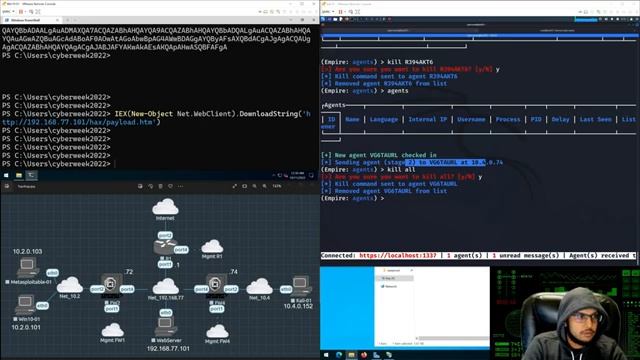Open the terminal tab dropdown arrow
Viewport: 640px width, 360px height.
75,20
